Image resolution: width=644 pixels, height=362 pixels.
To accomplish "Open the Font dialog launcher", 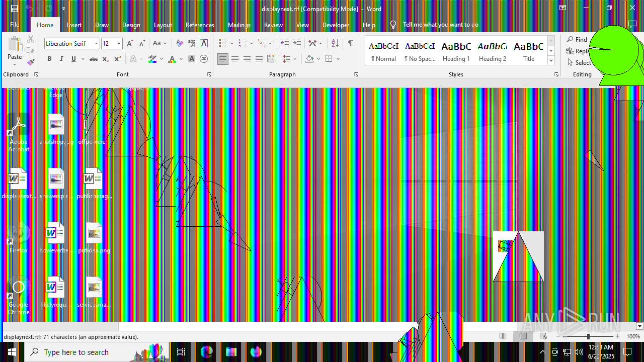I will [209, 74].
